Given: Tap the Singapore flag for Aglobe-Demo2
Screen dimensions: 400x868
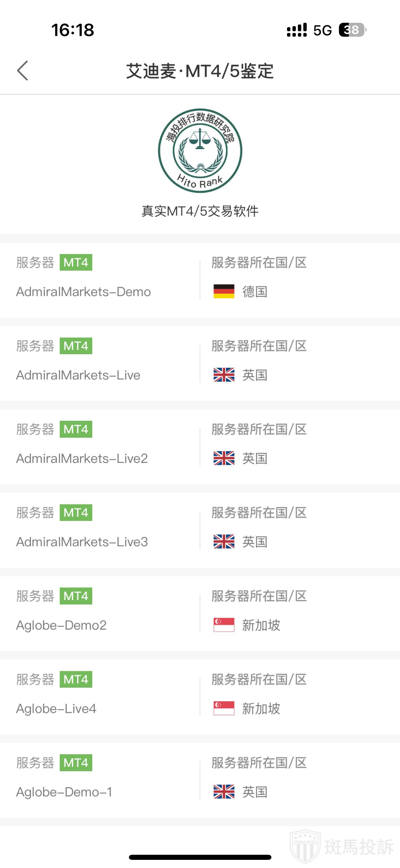Looking at the screenshot, I should [x=224, y=625].
